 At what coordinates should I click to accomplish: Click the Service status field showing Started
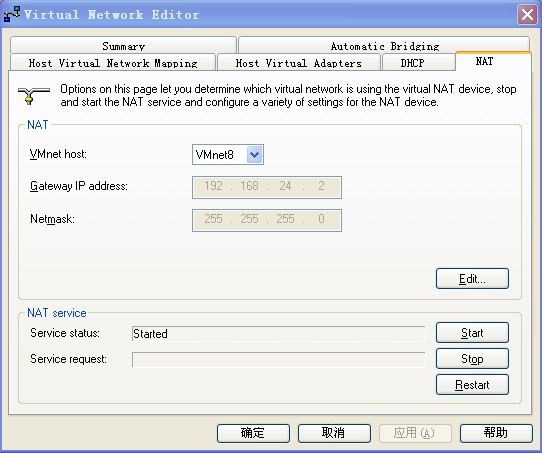(278, 334)
